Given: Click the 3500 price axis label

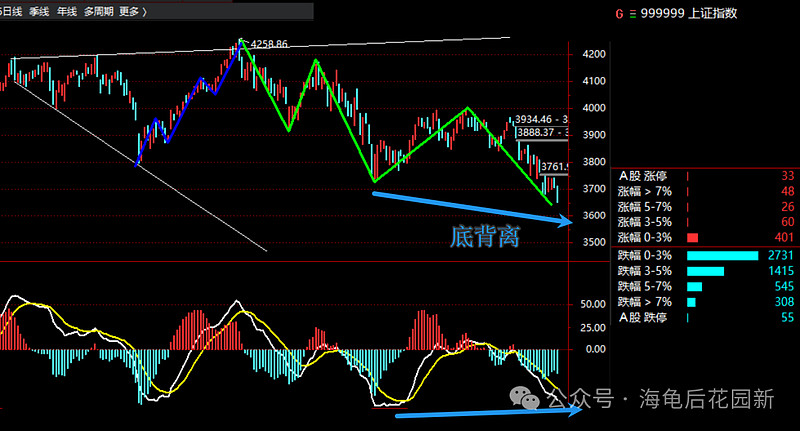Looking at the screenshot, I should point(594,242).
